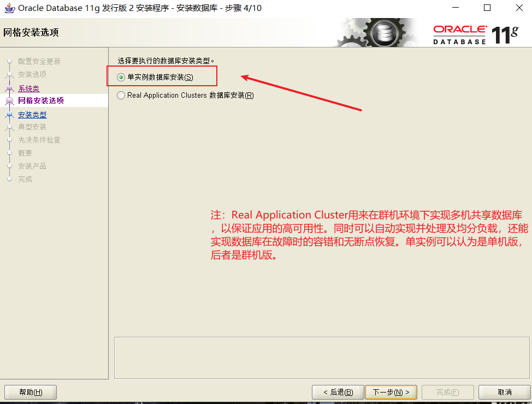Maximize the installer window
532x404 pixels.
coord(487,8)
